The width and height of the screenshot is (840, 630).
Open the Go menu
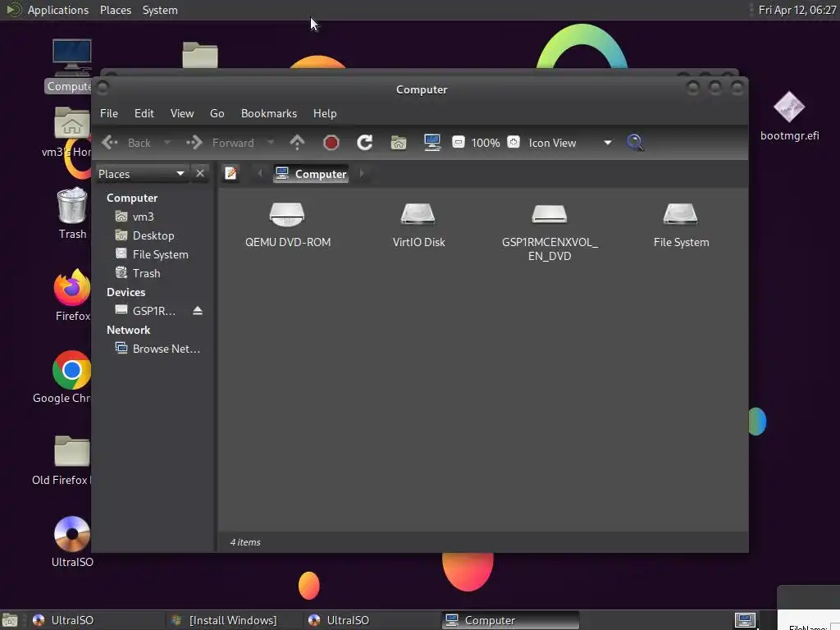(217, 113)
